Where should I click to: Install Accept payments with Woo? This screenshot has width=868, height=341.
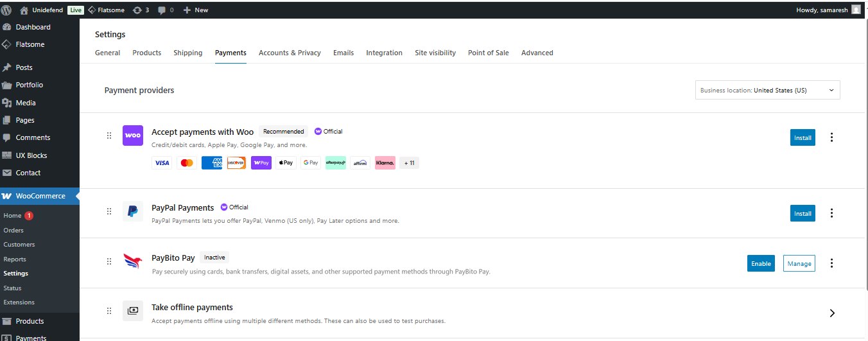803,137
